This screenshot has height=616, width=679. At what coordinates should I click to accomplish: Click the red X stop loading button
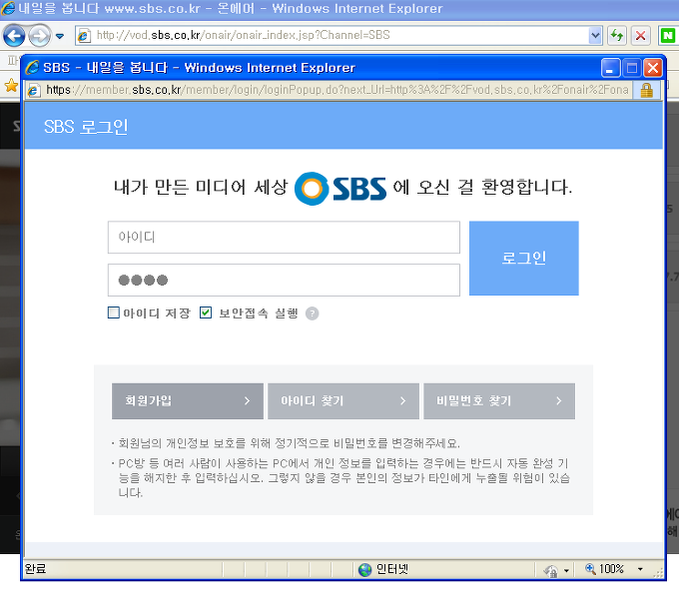pos(640,35)
